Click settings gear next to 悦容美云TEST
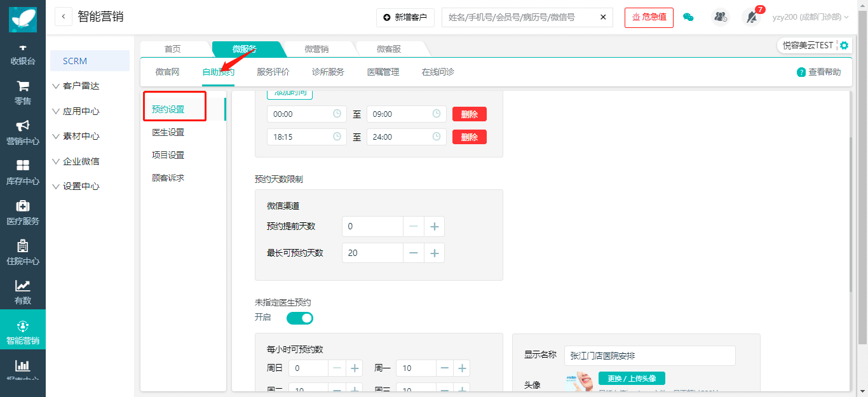This screenshot has height=397, width=868. pos(844,46)
